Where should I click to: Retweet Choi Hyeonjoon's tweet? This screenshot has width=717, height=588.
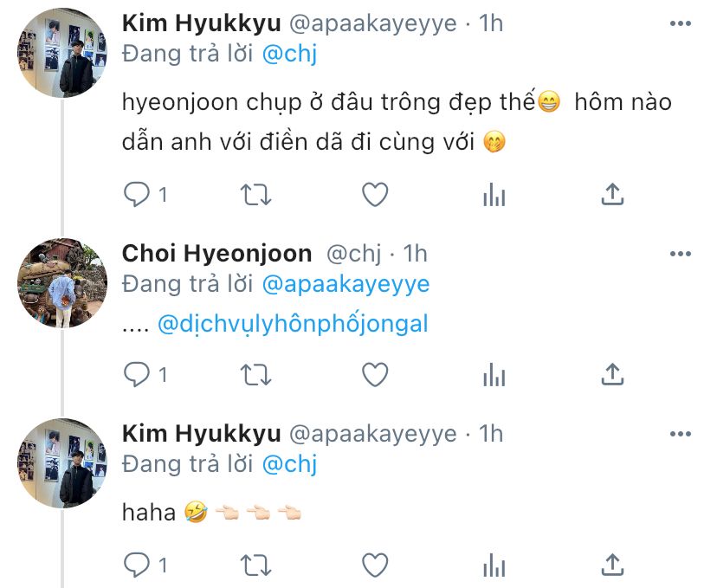point(255,375)
